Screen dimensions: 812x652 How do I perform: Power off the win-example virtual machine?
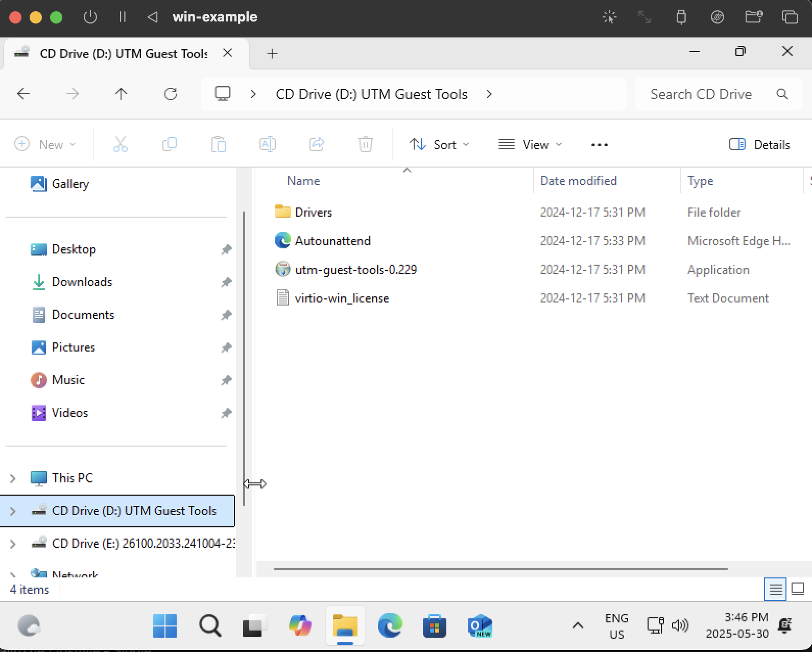point(90,17)
